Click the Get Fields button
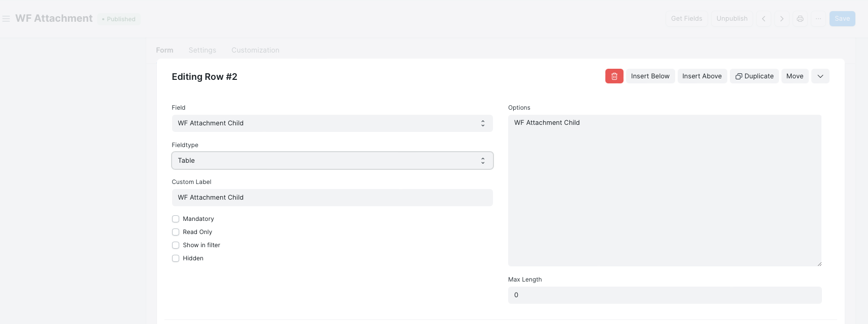The image size is (868, 324). click(687, 19)
